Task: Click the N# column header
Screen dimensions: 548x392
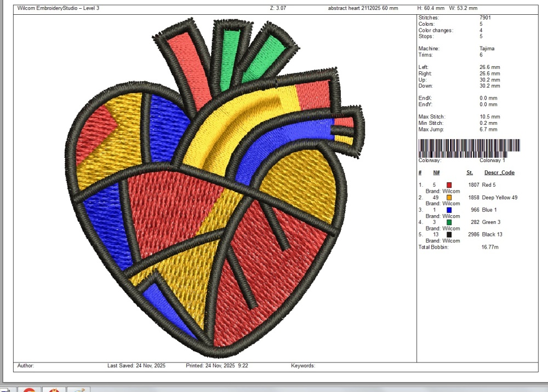Action: pyautogui.click(x=436, y=173)
